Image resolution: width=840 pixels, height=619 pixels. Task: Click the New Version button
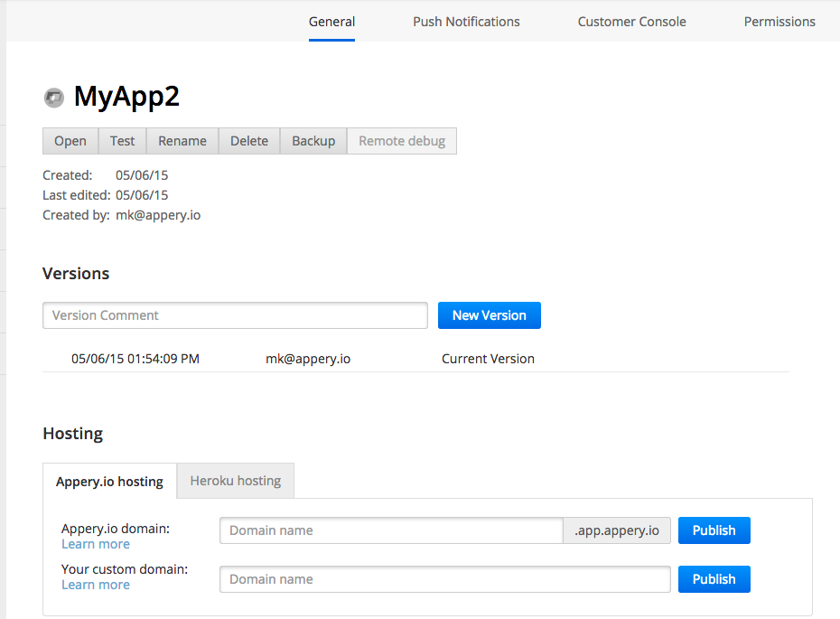point(489,315)
